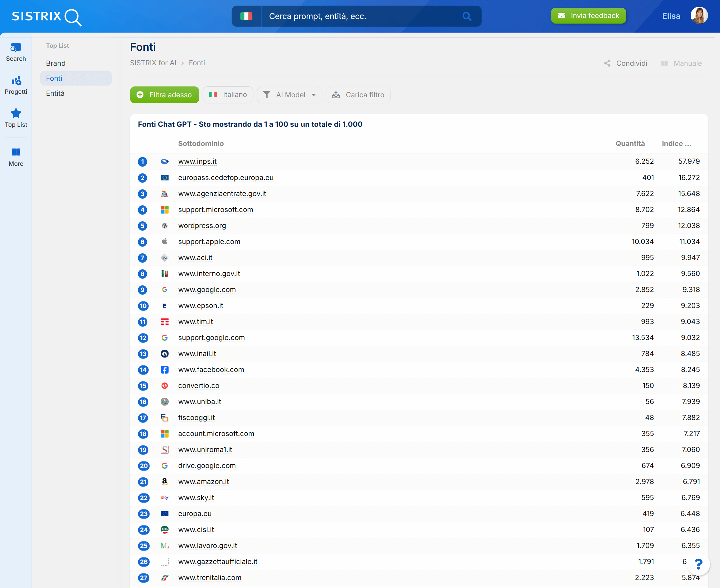Open the Progetti sidebar section

point(15,85)
